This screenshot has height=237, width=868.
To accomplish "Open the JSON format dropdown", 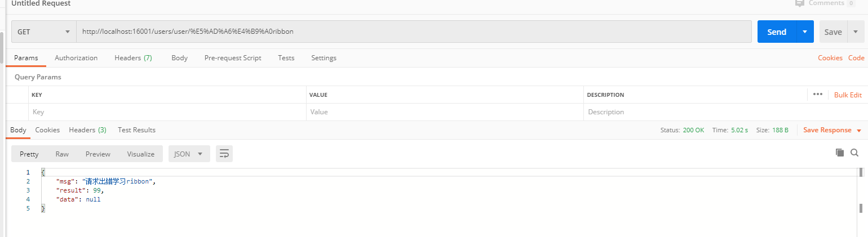I will 189,154.
